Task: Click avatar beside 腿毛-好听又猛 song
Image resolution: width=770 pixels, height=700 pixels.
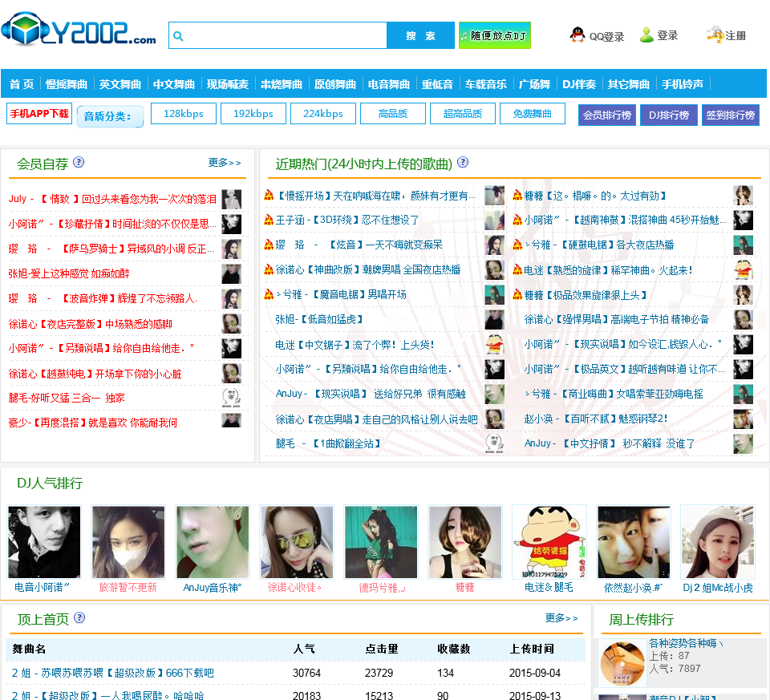Action: coord(231,398)
